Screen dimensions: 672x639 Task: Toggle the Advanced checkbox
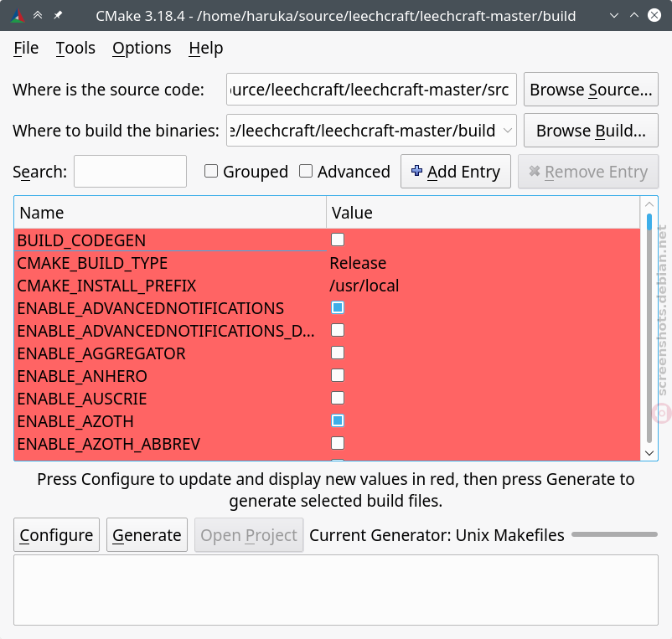306,171
